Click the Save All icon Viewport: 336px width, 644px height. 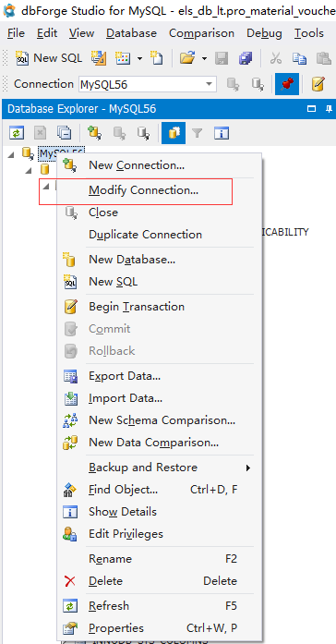246,59
